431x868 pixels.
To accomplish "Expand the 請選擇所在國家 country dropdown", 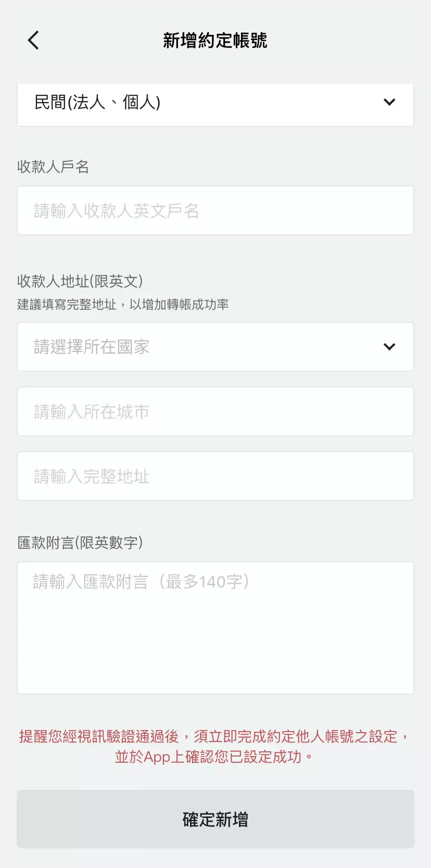I will click(208, 347).
